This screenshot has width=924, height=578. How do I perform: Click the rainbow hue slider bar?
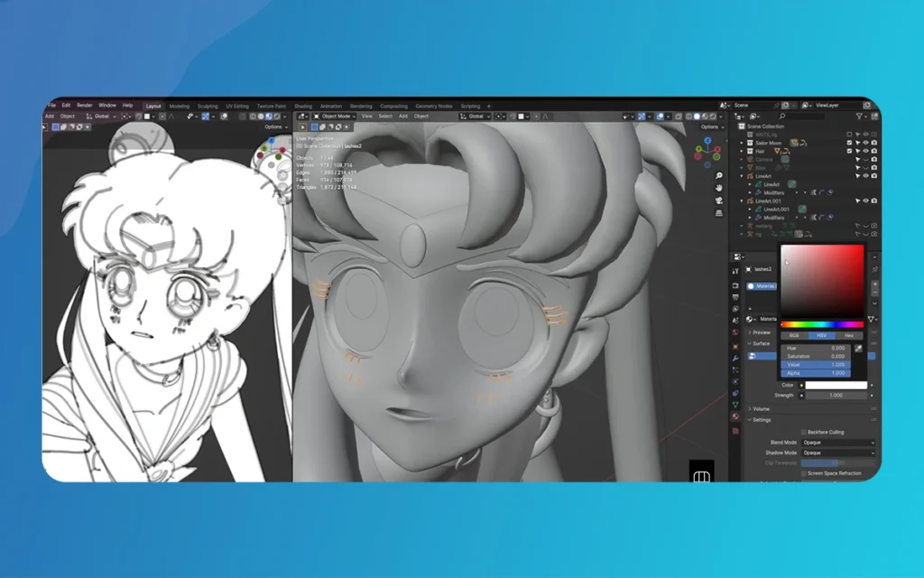822,324
